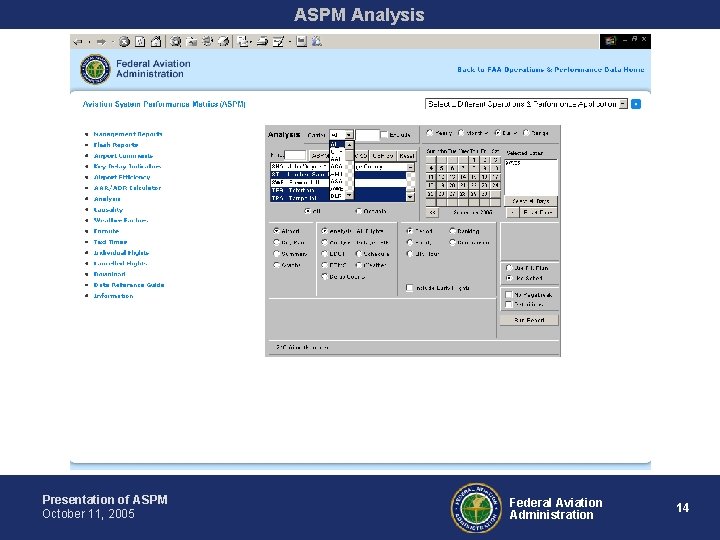This screenshot has width=720, height=540.
Task: Click the carrier list scroll-down arrow
Action: click(x=349, y=195)
